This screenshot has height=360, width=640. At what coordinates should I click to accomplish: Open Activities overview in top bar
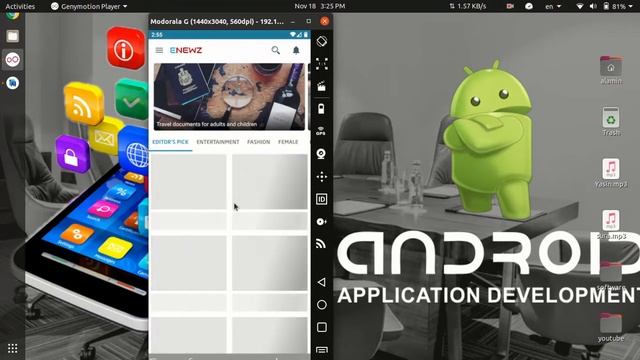[x=20, y=6]
